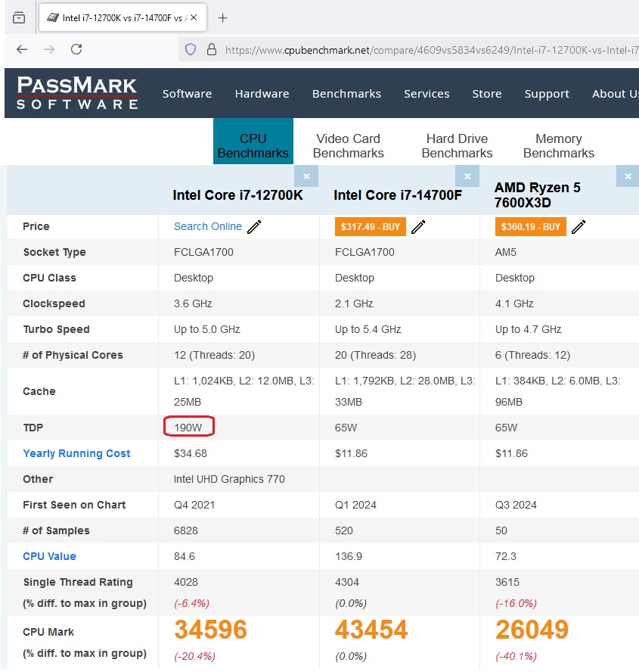Open the Benchmarks menu in navigation bar
Viewport: 639px width, 672px height.
pyautogui.click(x=346, y=94)
